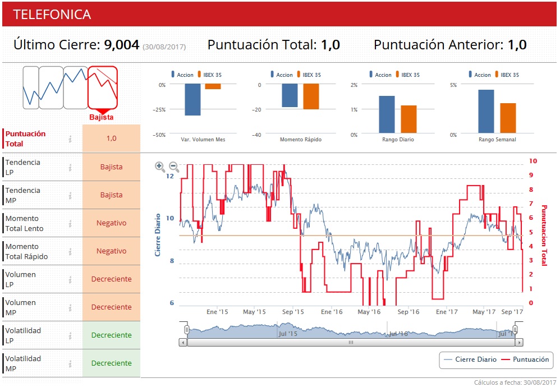Open info icon for Volatilidad LP

[x=70, y=335]
